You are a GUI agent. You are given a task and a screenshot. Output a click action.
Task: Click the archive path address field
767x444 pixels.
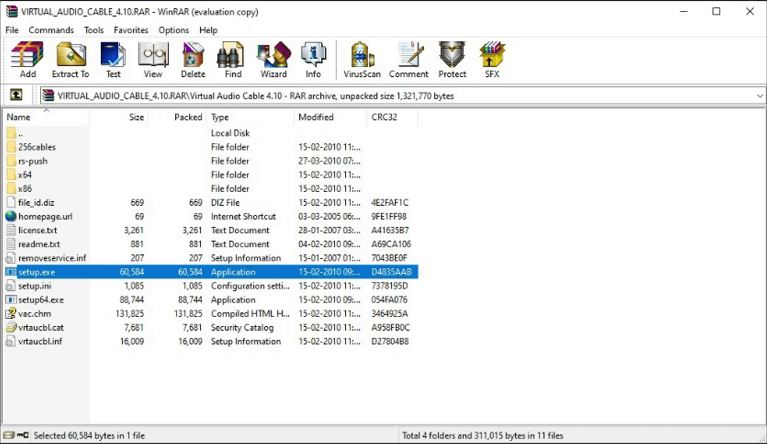(x=401, y=96)
